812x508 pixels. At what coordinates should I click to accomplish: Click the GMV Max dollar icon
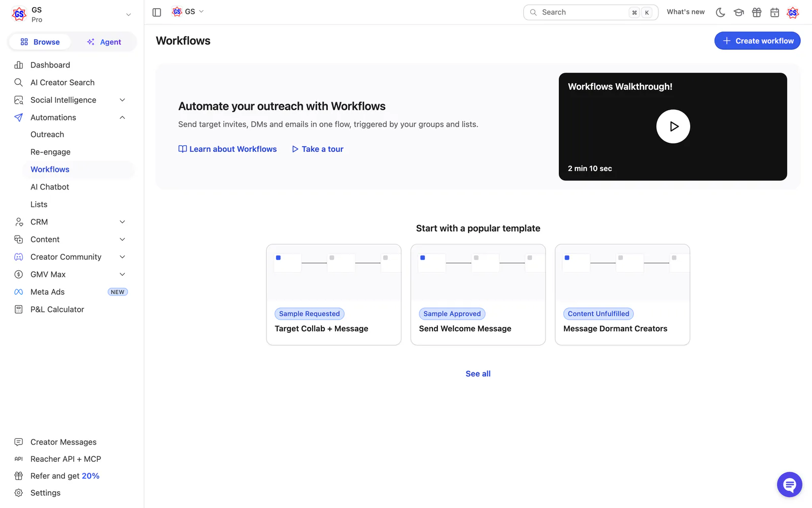coord(19,274)
